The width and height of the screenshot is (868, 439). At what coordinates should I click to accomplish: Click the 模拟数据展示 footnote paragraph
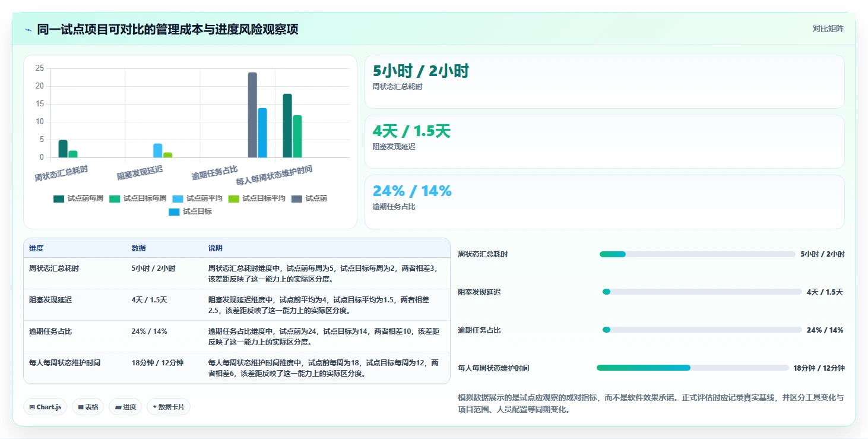pyautogui.click(x=651, y=403)
